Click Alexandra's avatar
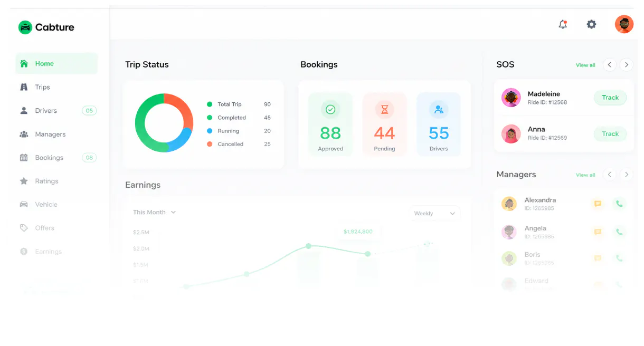Image resolution: width=644 pixels, height=346 pixels. 509,204
